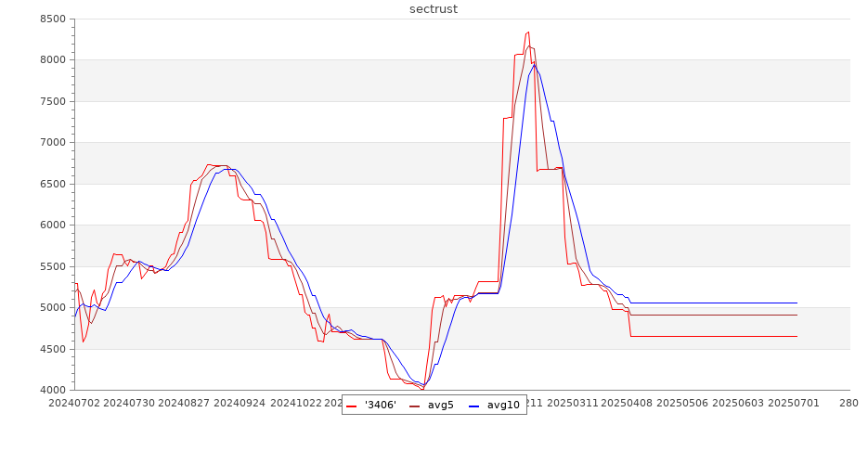Click the 20250506 x-axis date label
Screen dimensions: 868x464
682,404
